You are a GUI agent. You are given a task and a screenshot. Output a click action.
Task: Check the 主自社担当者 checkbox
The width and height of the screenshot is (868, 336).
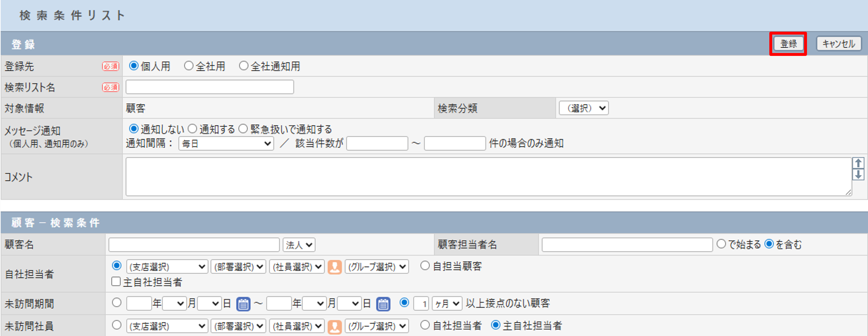click(x=116, y=281)
